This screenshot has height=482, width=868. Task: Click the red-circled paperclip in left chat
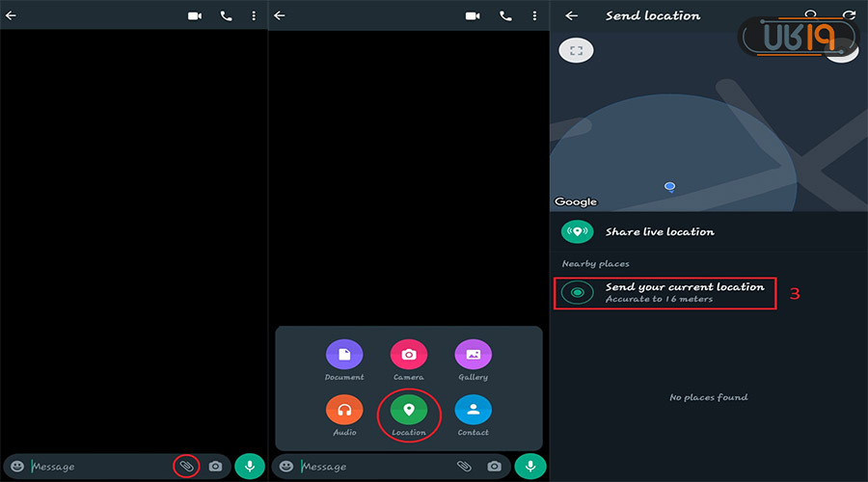pyautogui.click(x=187, y=467)
